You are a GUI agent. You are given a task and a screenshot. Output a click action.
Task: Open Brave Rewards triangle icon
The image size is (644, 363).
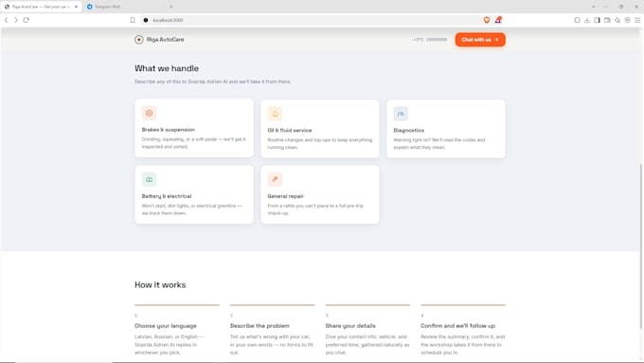point(498,20)
